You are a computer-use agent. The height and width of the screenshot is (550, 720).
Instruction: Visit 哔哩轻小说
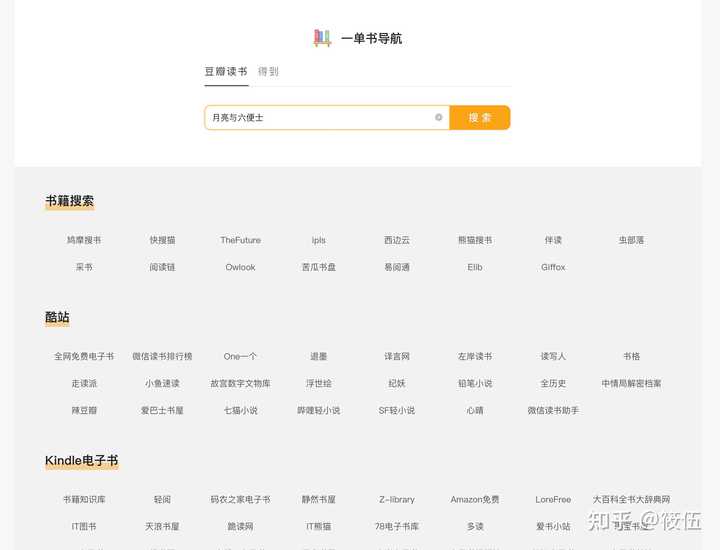point(319,410)
